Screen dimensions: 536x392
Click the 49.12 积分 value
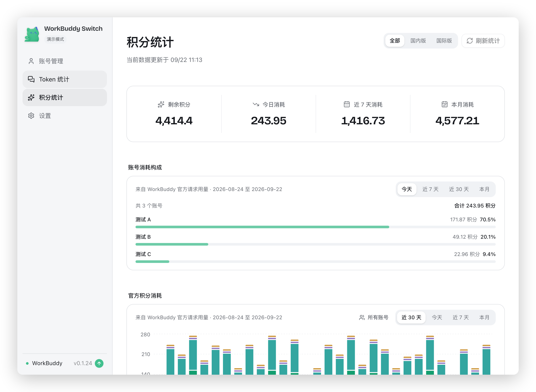[465, 237]
